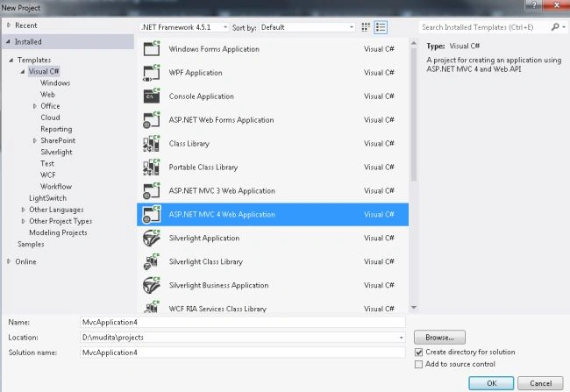Open the search options dropdown arrow

[564, 27]
